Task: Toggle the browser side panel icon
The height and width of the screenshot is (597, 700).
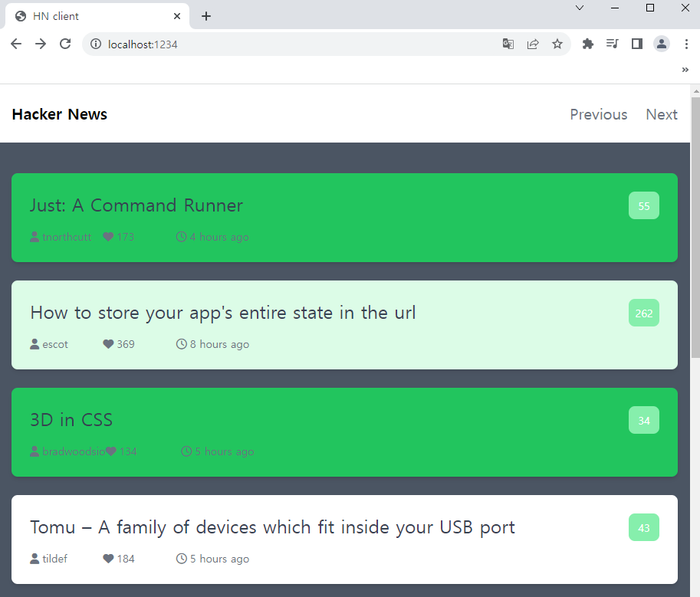Action: click(x=637, y=44)
